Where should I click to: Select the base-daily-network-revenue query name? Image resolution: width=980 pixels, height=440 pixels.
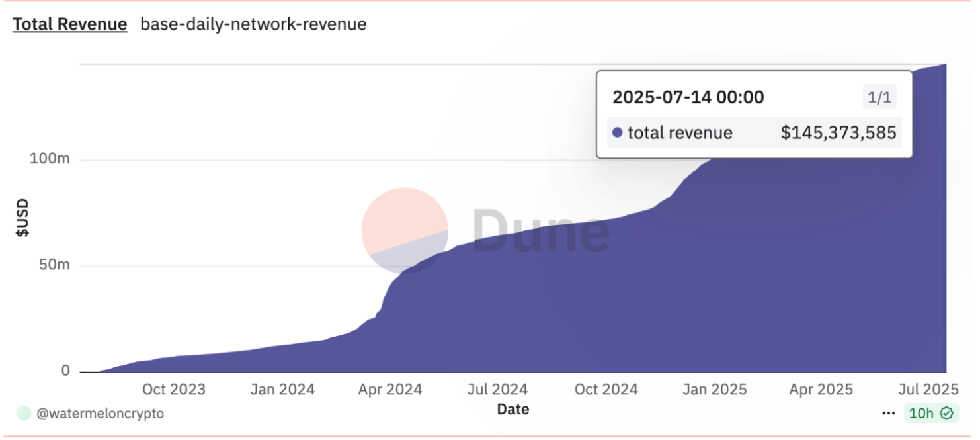[253, 24]
